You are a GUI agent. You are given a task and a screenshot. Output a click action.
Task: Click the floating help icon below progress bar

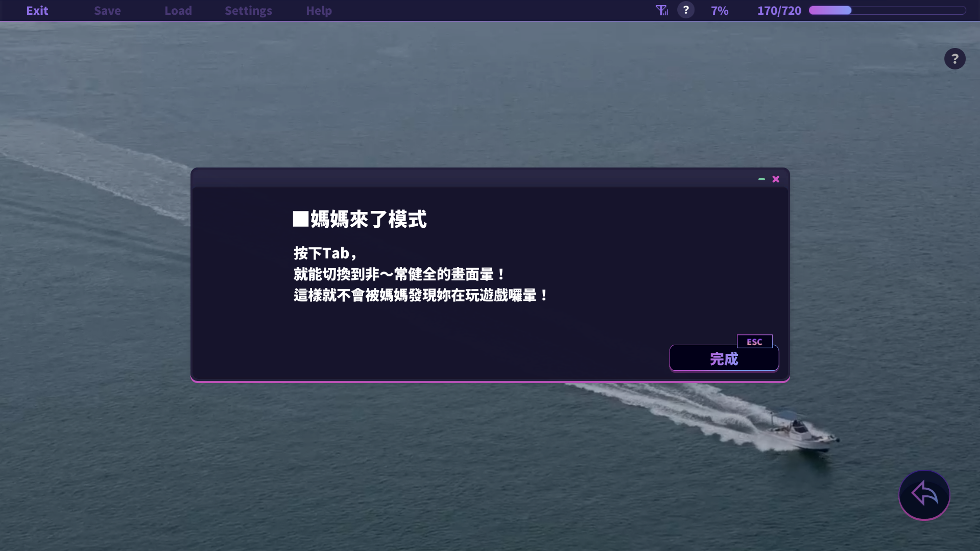click(x=954, y=59)
